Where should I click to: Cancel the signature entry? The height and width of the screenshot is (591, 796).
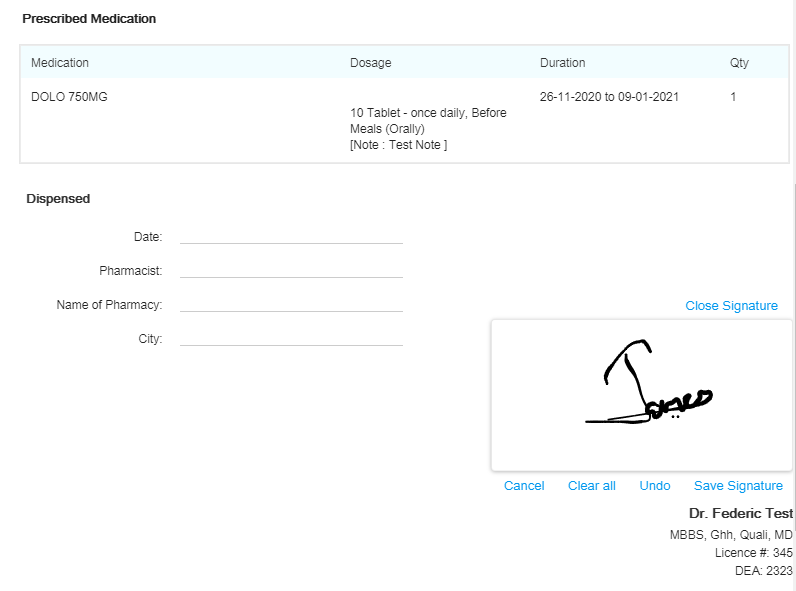pos(524,486)
